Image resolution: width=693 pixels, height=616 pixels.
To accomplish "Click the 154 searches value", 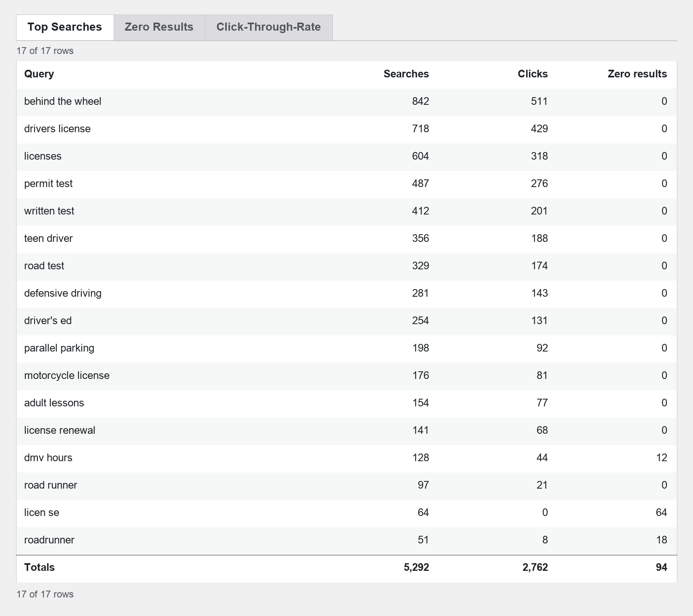I will click(421, 403).
